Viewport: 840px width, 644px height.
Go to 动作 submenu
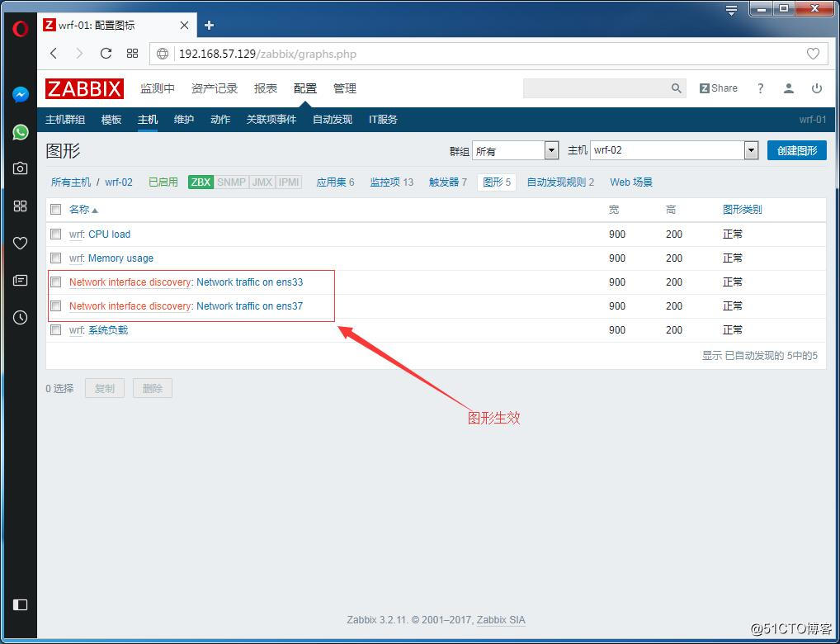tap(220, 120)
